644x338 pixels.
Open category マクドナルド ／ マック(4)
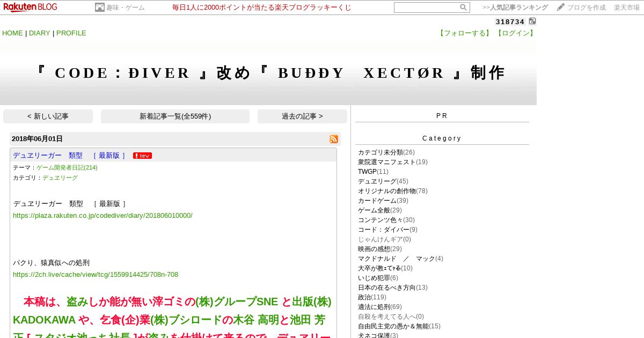point(401,259)
